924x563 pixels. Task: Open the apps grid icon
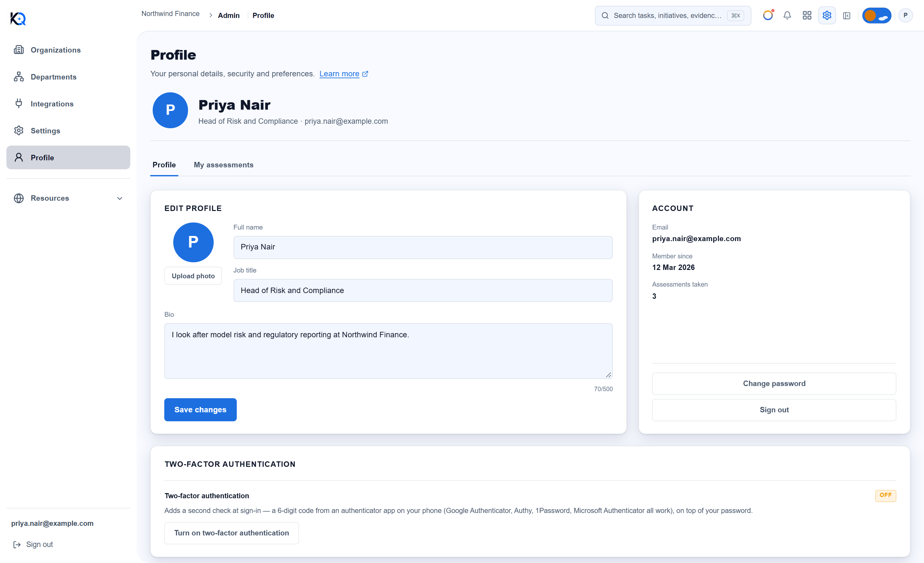(807, 15)
